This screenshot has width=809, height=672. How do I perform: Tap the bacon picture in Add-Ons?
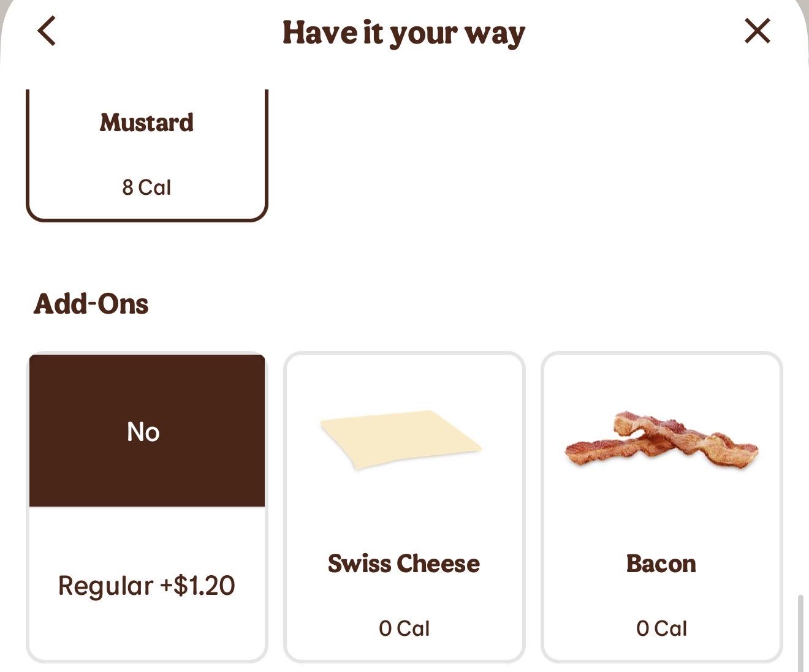coord(661,441)
